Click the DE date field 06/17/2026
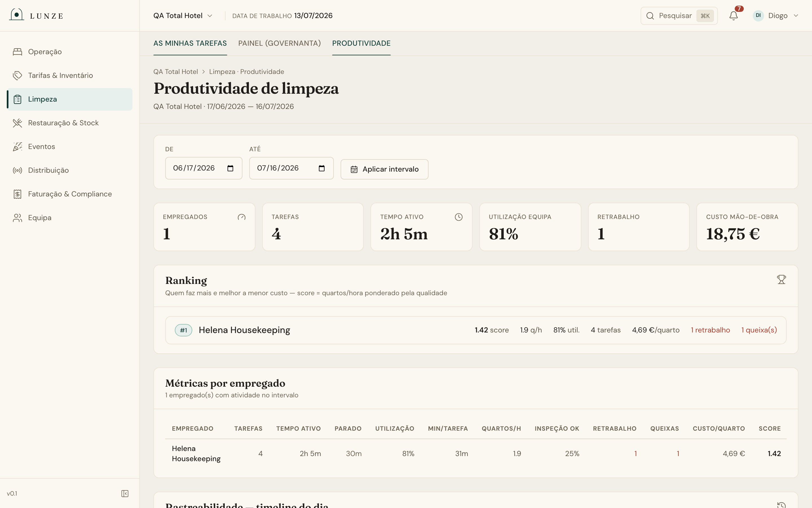Viewport: 812px width, 508px height. click(204, 168)
